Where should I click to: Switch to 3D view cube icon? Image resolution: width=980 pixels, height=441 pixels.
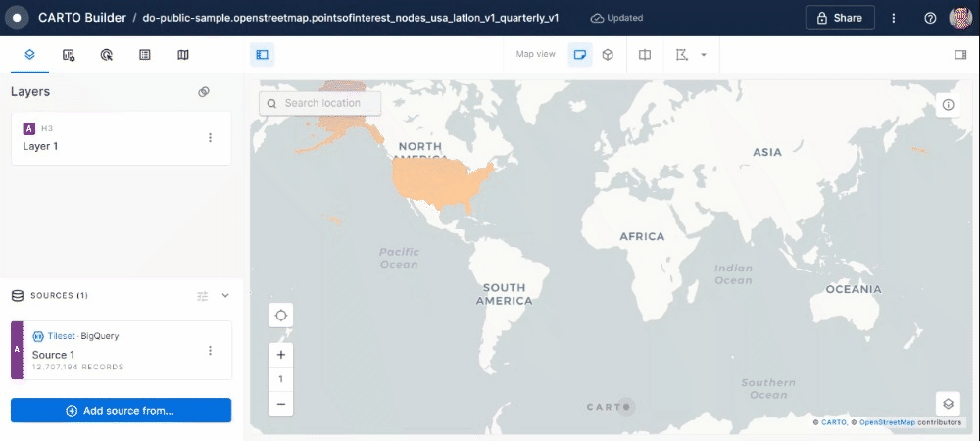pos(608,55)
